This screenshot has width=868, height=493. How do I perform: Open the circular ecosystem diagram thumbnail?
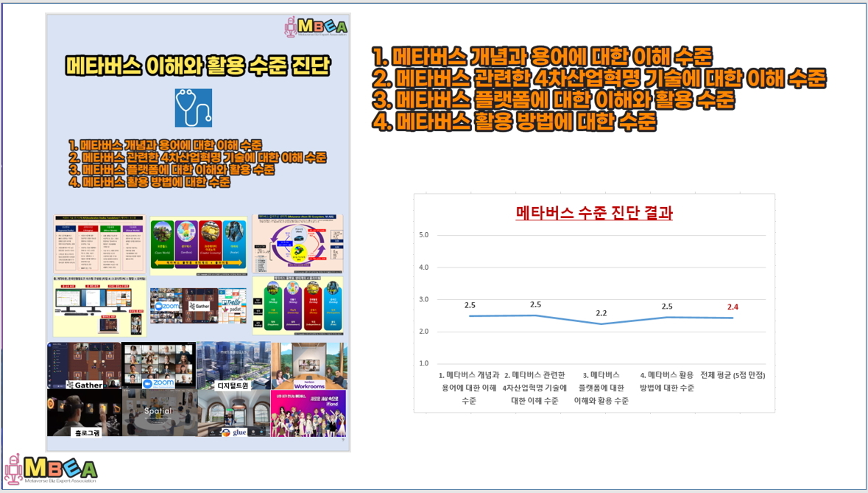[298, 244]
